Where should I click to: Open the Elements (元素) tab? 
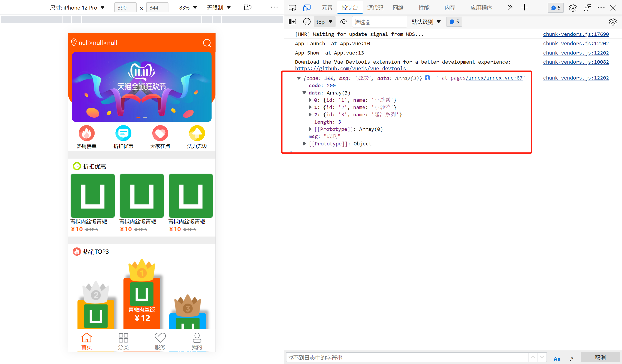pos(327,8)
